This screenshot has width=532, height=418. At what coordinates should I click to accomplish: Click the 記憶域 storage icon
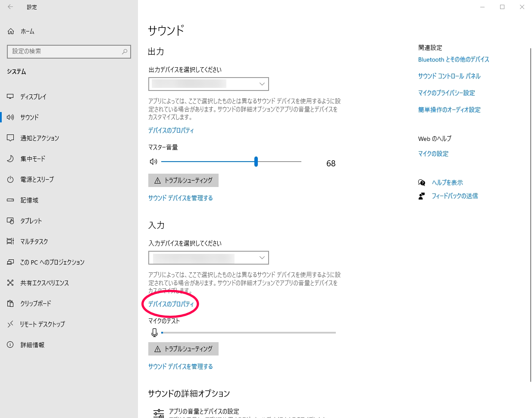coord(10,200)
